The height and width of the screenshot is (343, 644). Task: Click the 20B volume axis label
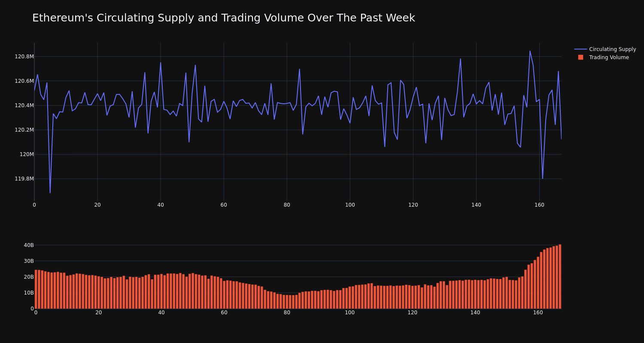29,277
